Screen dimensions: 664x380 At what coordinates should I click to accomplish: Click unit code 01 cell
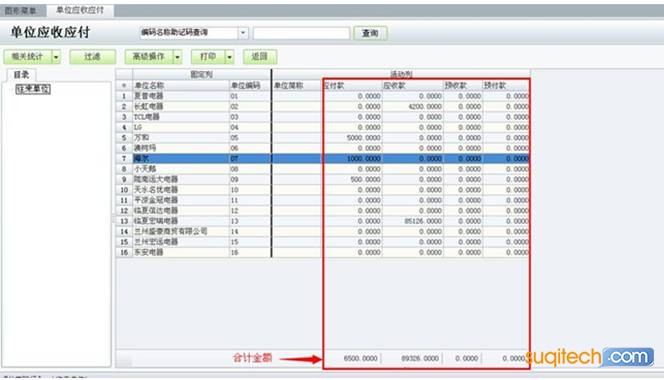pyautogui.click(x=250, y=96)
